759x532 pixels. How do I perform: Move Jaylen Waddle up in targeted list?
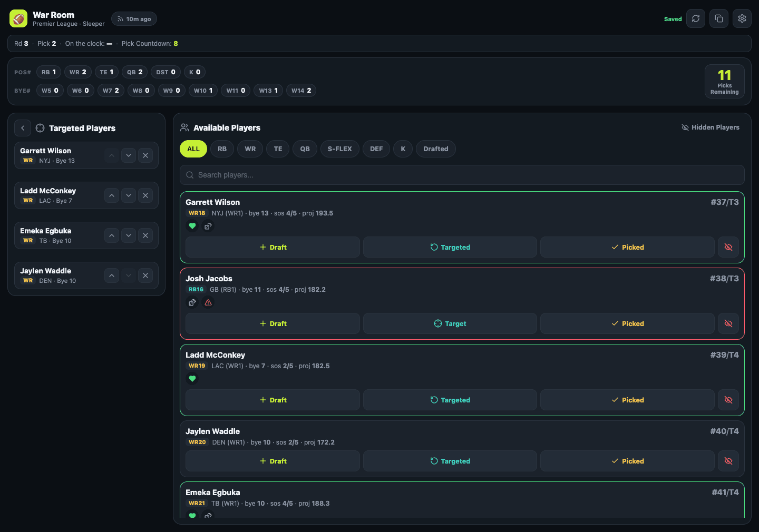(112, 275)
